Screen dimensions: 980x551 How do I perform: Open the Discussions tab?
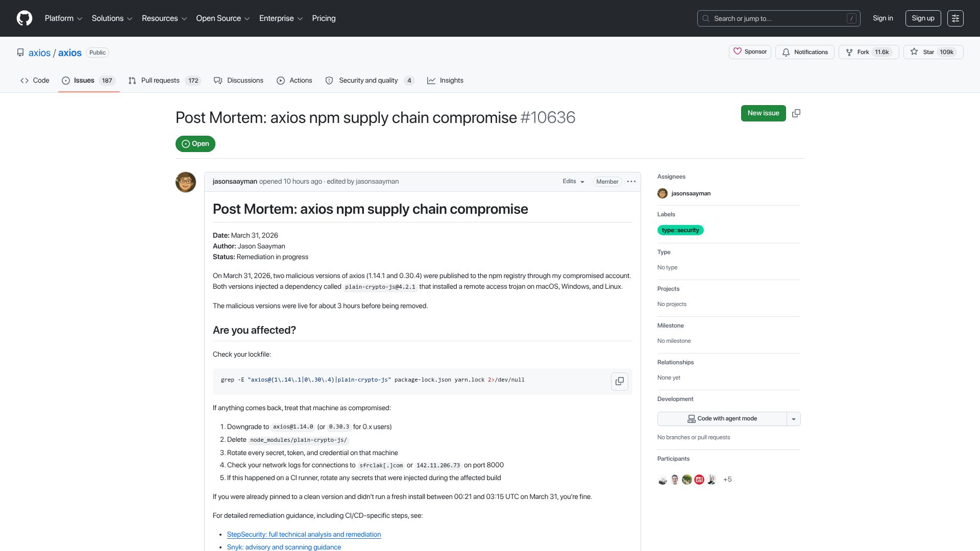pyautogui.click(x=238, y=81)
